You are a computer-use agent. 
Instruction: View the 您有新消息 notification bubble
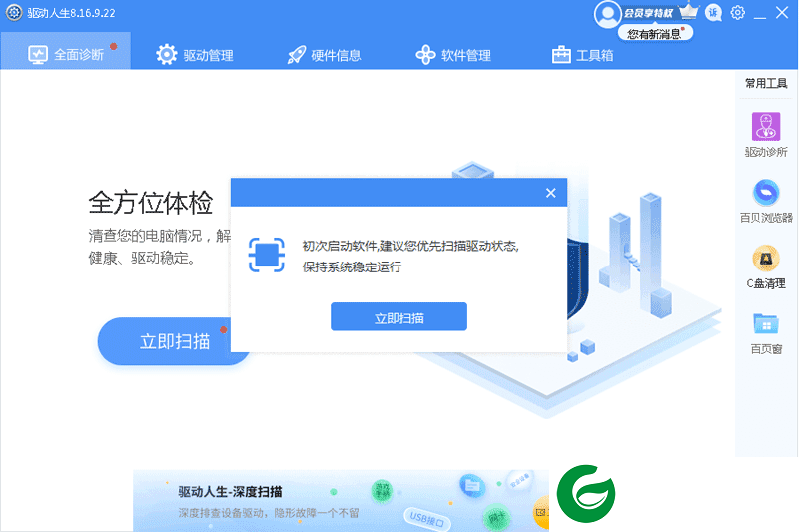(655, 34)
